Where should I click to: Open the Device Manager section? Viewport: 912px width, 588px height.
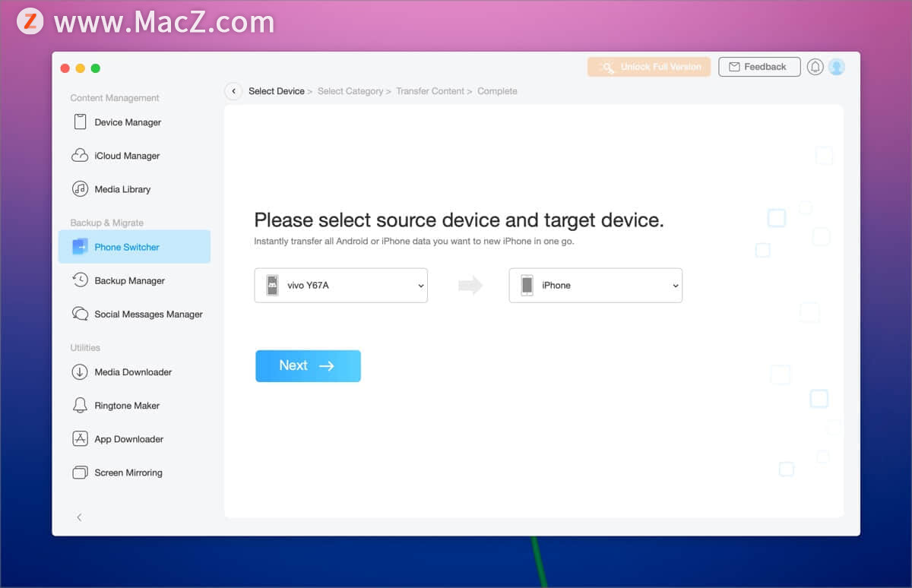tap(134, 122)
